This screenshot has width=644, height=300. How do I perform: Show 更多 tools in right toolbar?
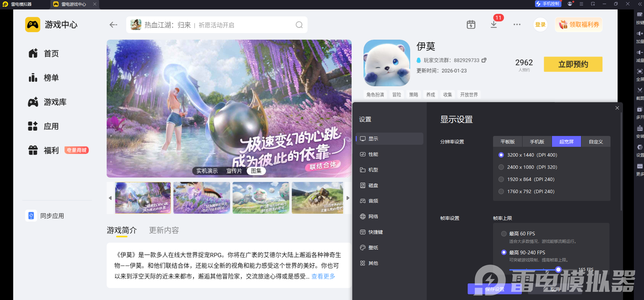pos(640,170)
